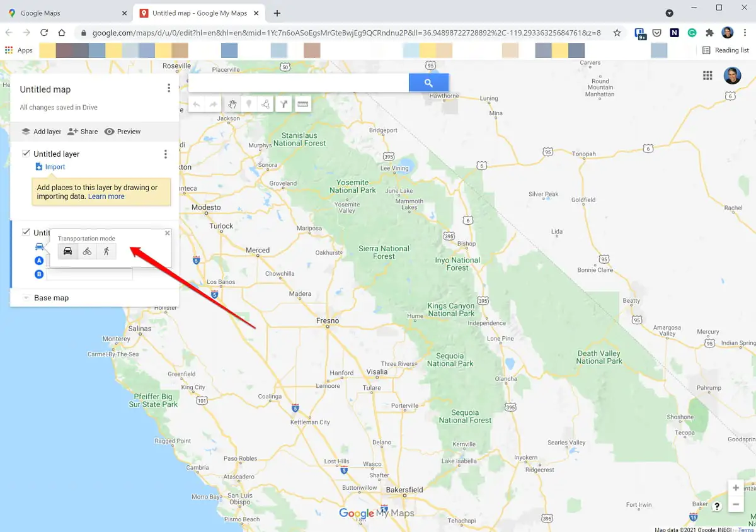Click the blue car icon in directions layer
This screenshot has width=756, height=532.
40,247
